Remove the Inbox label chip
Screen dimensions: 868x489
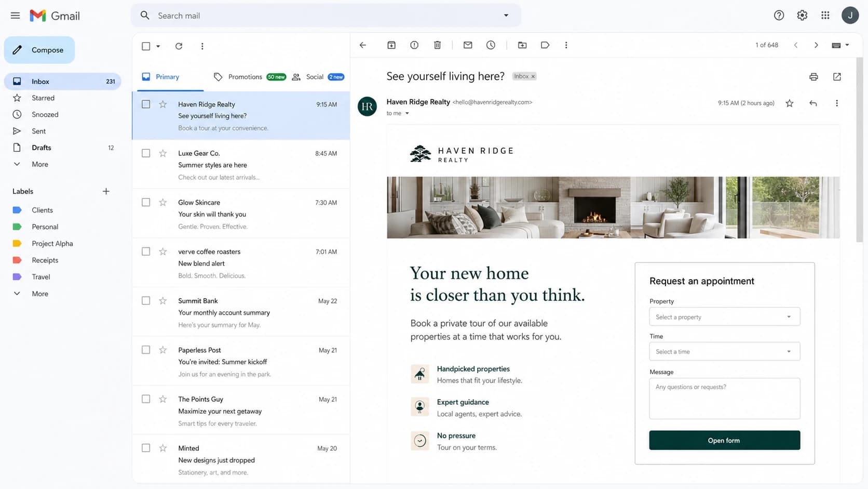(x=533, y=76)
